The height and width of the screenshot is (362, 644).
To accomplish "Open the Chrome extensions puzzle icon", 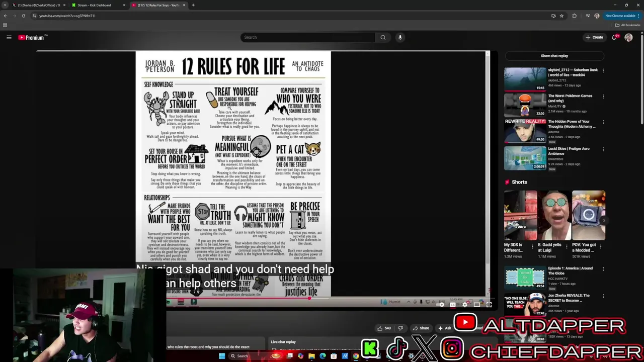I will [x=574, y=16].
